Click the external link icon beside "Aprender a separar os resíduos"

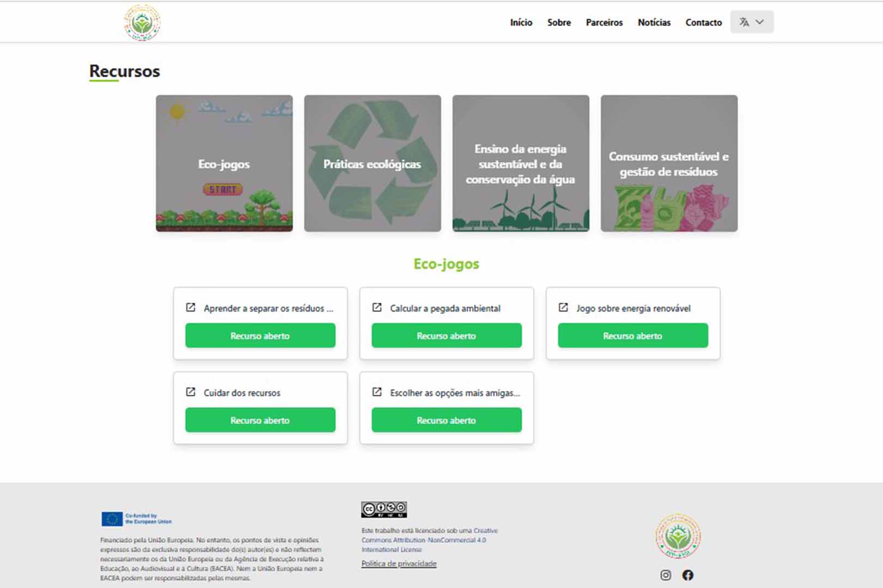[x=190, y=308]
